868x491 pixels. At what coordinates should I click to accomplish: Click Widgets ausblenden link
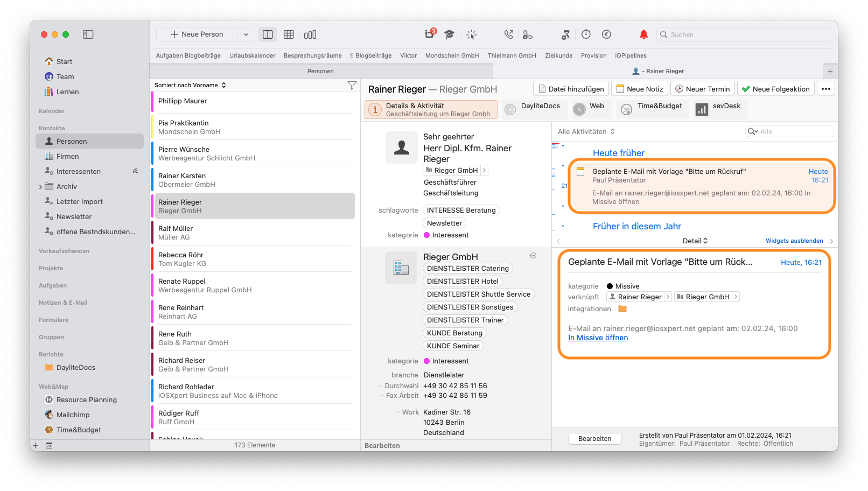794,241
